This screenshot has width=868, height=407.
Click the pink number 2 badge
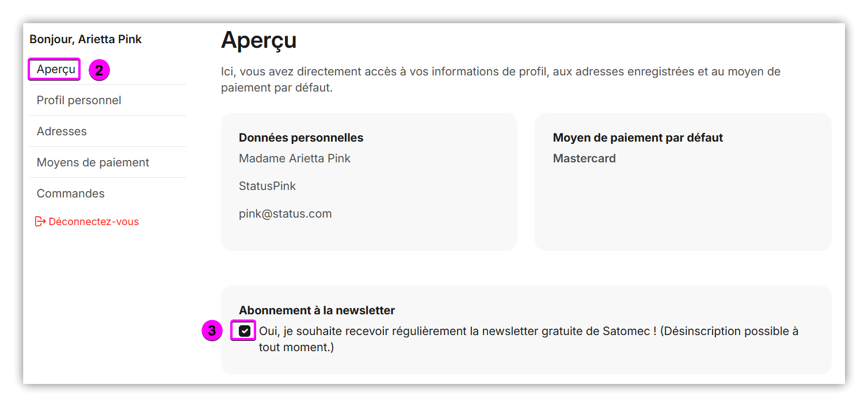(99, 70)
